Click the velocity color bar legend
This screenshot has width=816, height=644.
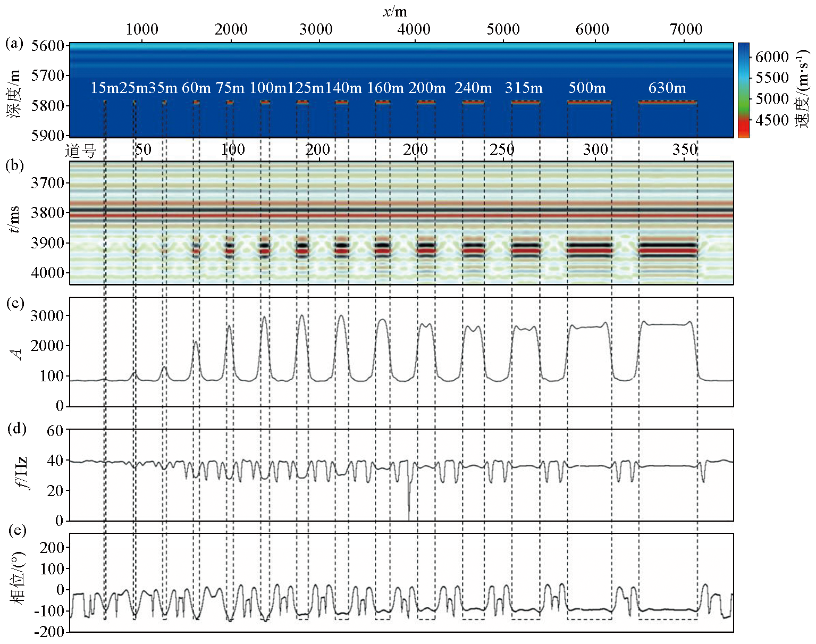click(743, 90)
